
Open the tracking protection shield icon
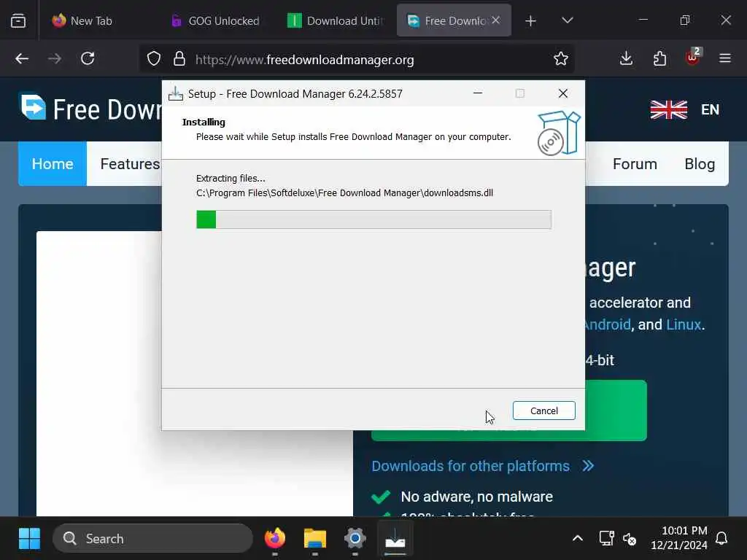[x=153, y=58]
